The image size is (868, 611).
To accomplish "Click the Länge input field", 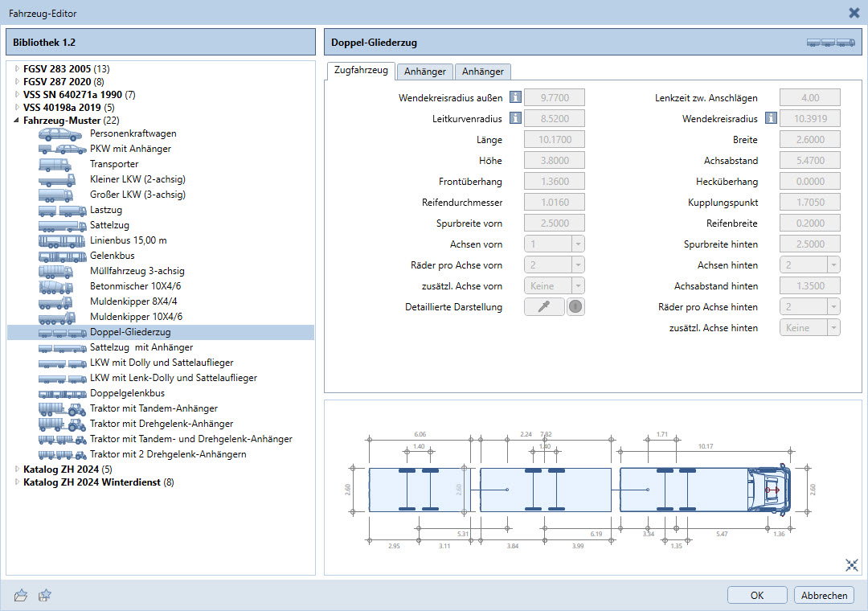I will coord(554,140).
